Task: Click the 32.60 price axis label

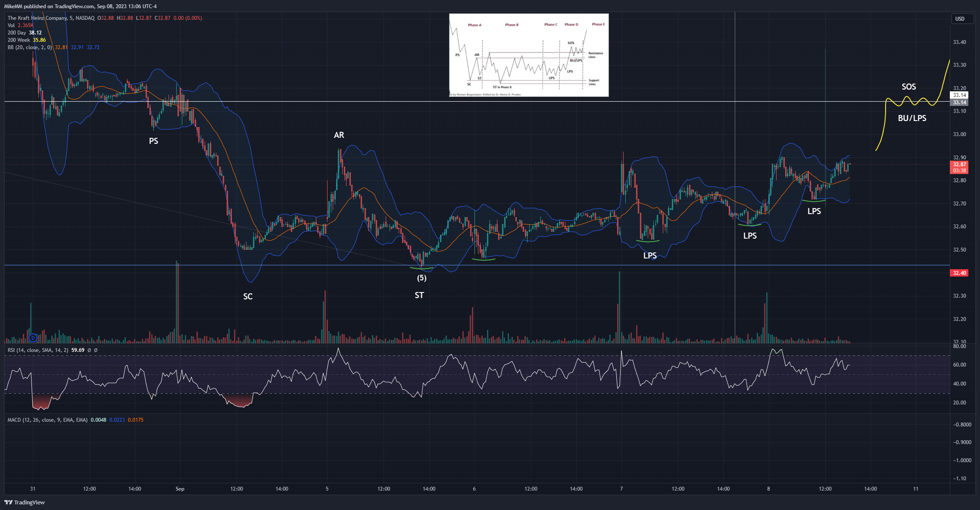Action: (959, 227)
